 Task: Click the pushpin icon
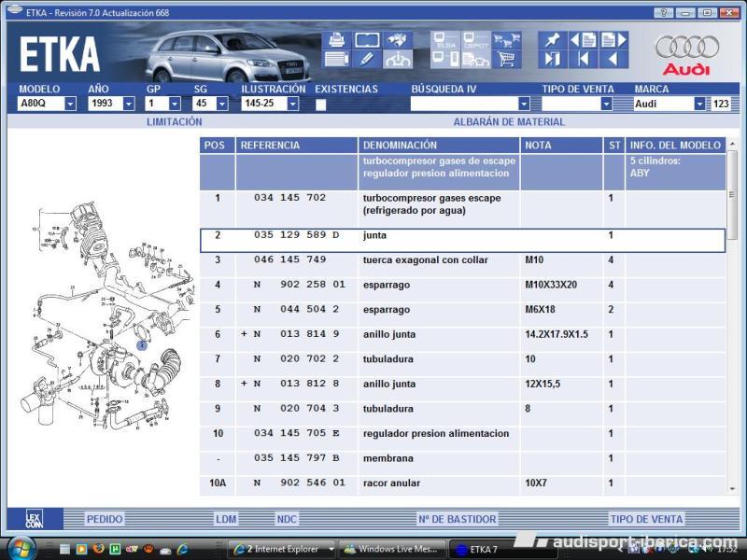point(552,40)
